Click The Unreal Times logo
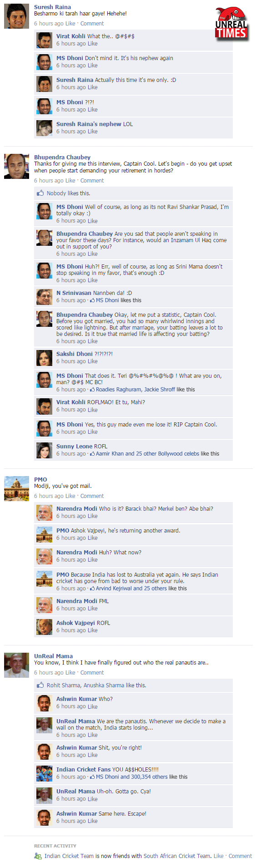Image resolution: width=256 pixels, height=868 pixels. pyautogui.click(x=232, y=24)
